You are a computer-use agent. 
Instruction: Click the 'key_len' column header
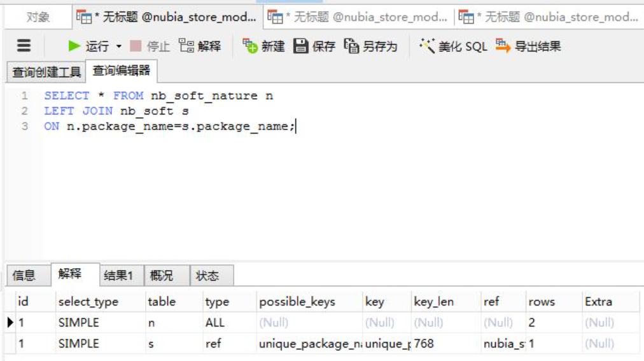tap(446, 302)
